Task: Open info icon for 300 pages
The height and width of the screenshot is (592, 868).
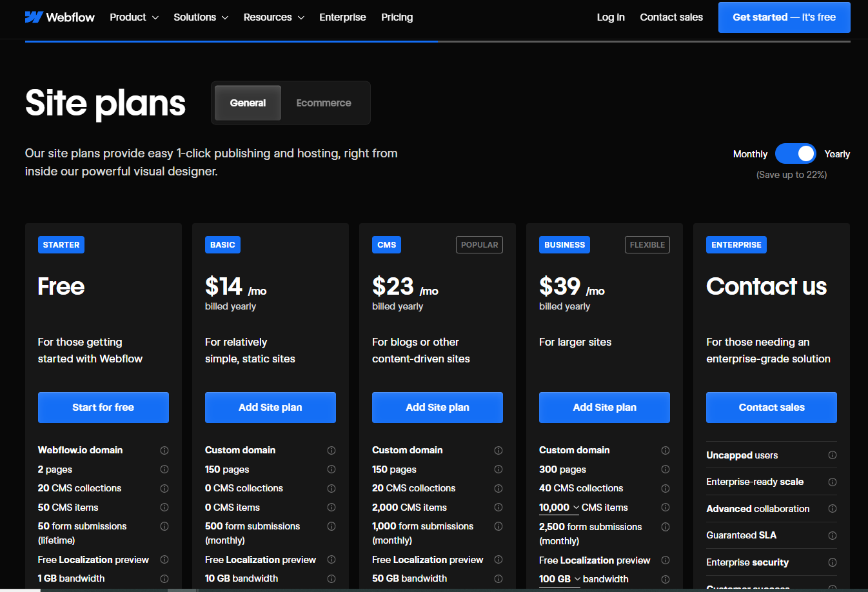Action: coord(666,469)
